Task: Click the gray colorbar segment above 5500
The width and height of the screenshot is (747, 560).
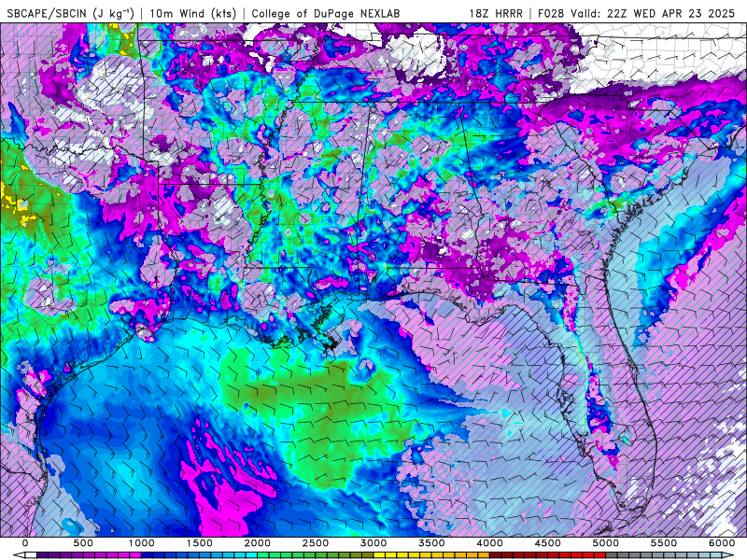Action: pos(669,555)
